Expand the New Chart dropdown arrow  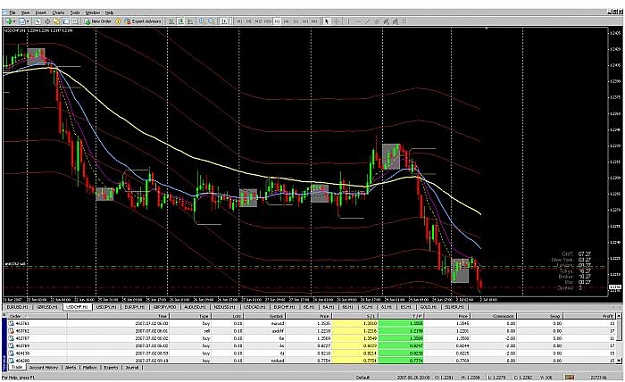(x=14, y=21)
